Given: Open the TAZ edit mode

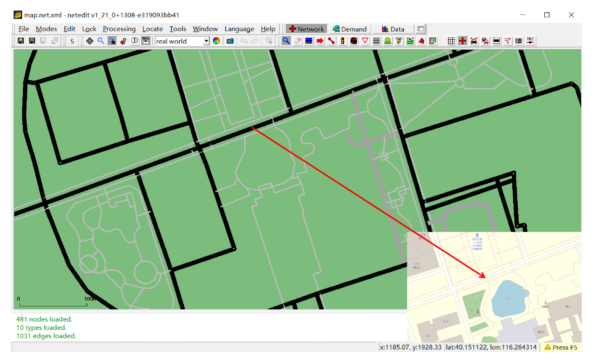Looking at the screenshot, I should [410, 41].
